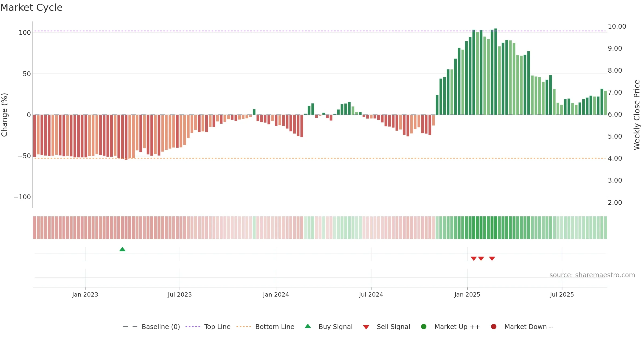Toggle the Top Line legend entry
Viewport: 644px width, 362px height.
tap(208, 327)
